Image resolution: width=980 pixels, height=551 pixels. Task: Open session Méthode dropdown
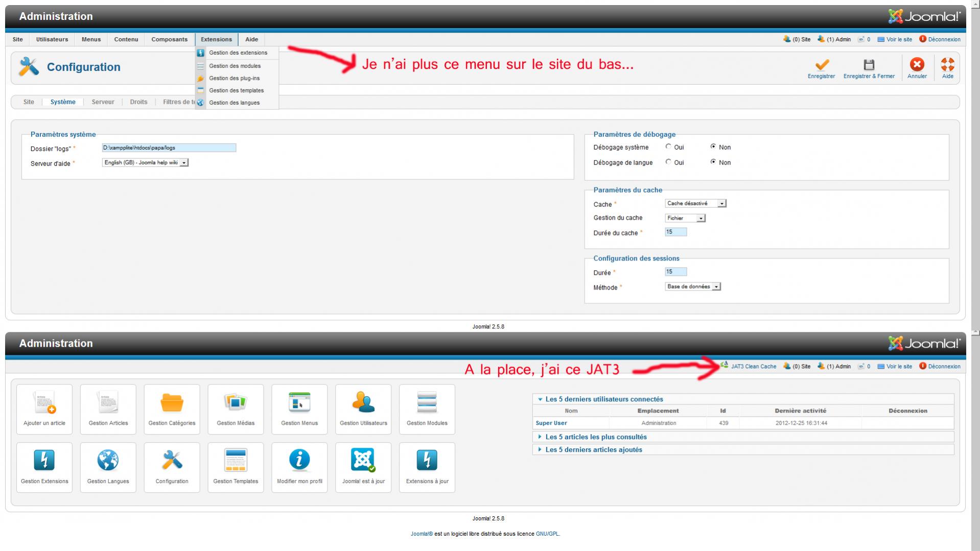[x=693, y=286]
